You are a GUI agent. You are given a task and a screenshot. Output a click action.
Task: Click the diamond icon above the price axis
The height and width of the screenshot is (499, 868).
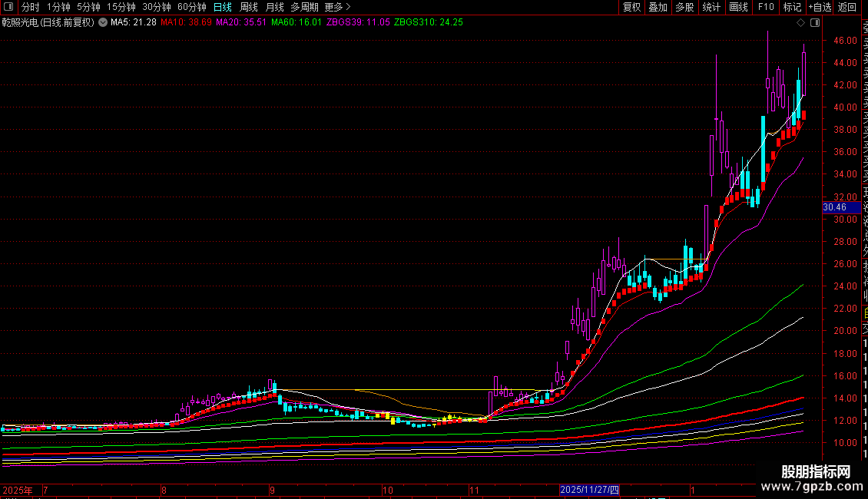click(x=802, y=22)
